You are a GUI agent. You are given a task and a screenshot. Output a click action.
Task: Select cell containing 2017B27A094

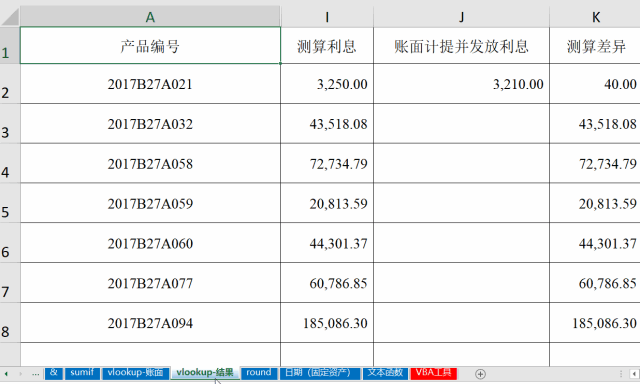point(150,322)
